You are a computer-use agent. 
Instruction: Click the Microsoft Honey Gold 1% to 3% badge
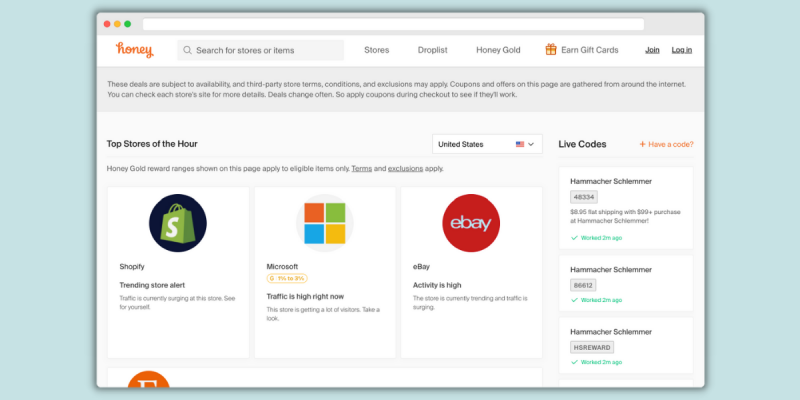pos(287,279)
